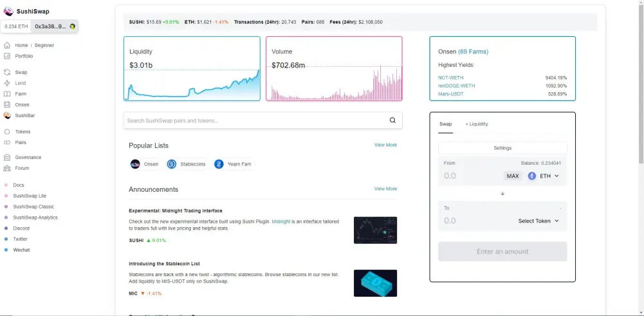
Task: Go to Portfolio page
Action: click(24, 56)
